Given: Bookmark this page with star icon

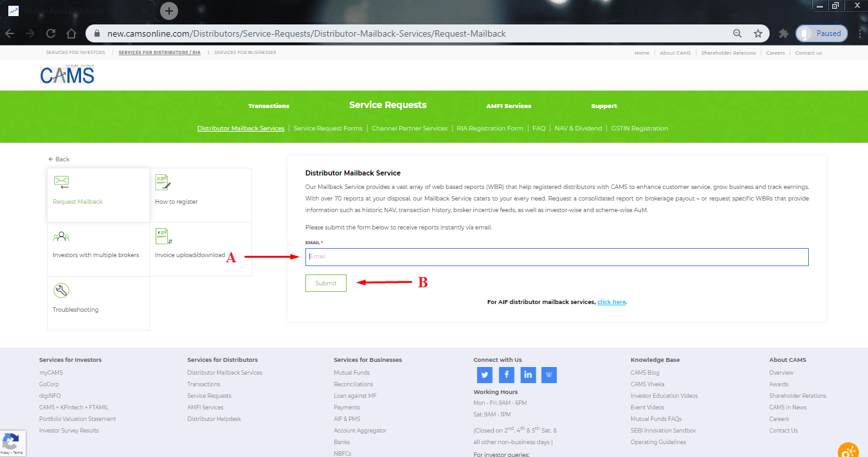Looking at the screenshot, I should [x=758, y=33].
